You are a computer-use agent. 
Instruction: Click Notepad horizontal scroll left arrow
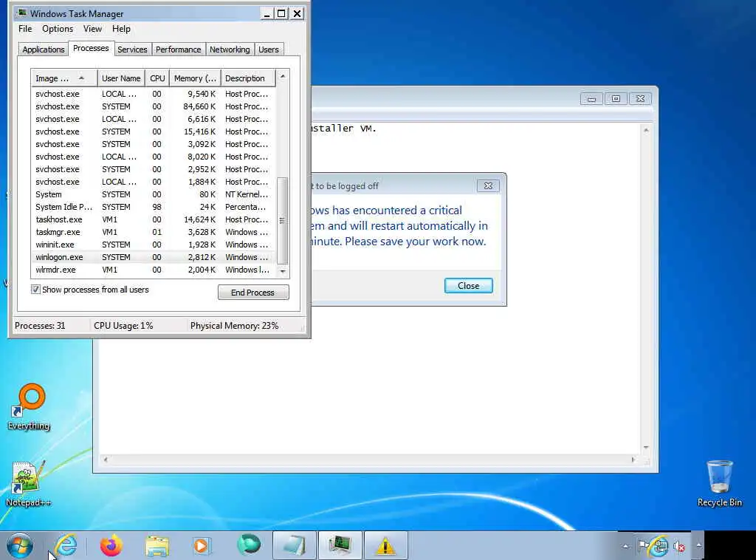click(x=106, y=460)
